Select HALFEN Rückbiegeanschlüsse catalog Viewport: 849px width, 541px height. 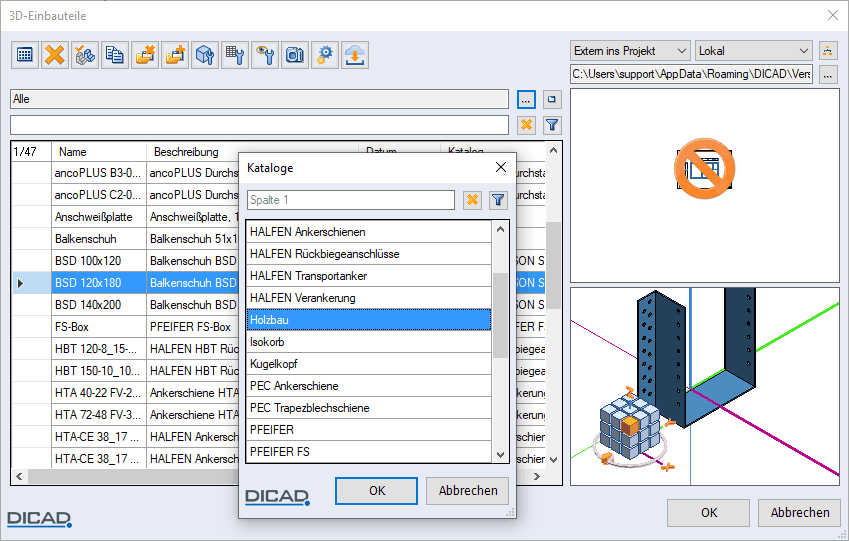[x=369, y=254]
